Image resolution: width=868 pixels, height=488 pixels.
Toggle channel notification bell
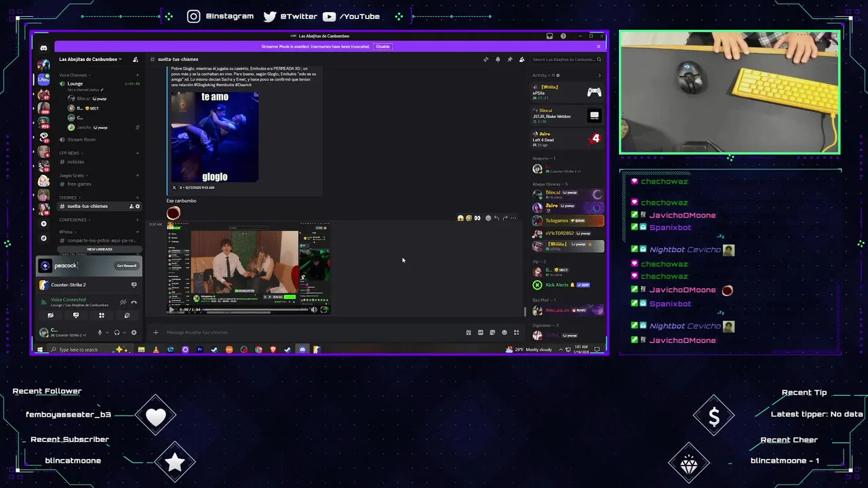click(498, 60)
